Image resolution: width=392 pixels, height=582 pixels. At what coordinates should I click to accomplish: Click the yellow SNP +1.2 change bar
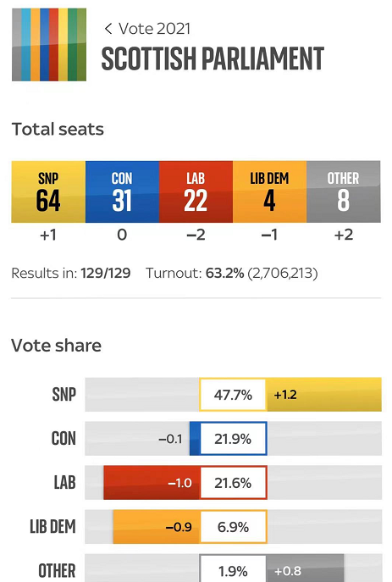pos(323,395)
